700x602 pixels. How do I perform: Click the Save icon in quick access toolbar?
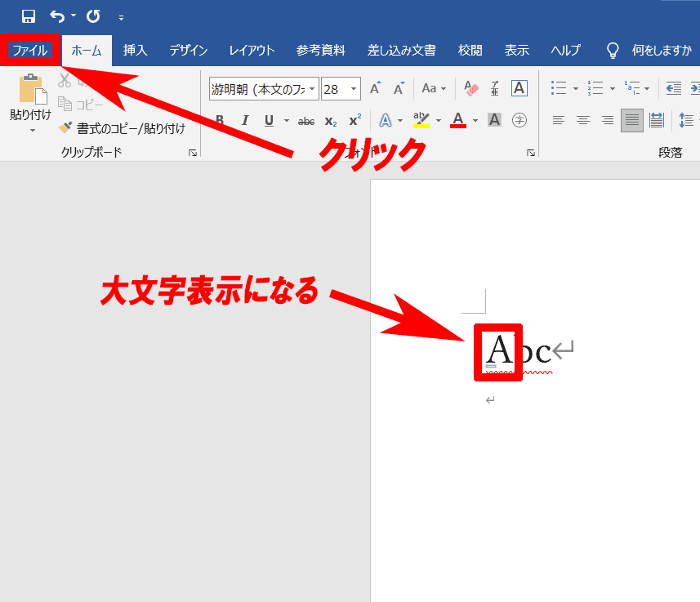tap(29, 16)
